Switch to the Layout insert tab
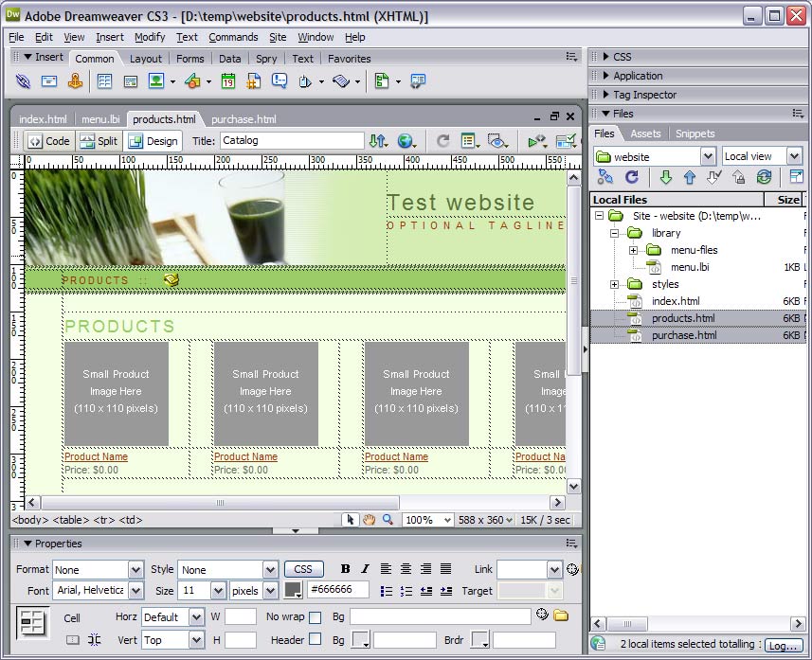 [x=146, y=59]
